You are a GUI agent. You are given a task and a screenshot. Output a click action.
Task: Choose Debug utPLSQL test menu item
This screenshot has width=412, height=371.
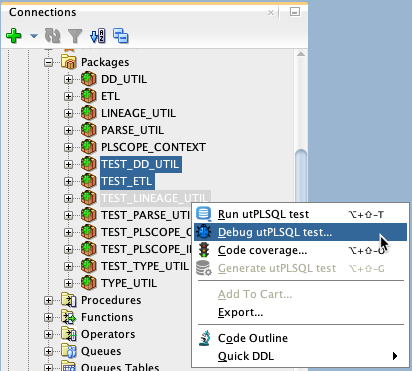tap(300, 232)
